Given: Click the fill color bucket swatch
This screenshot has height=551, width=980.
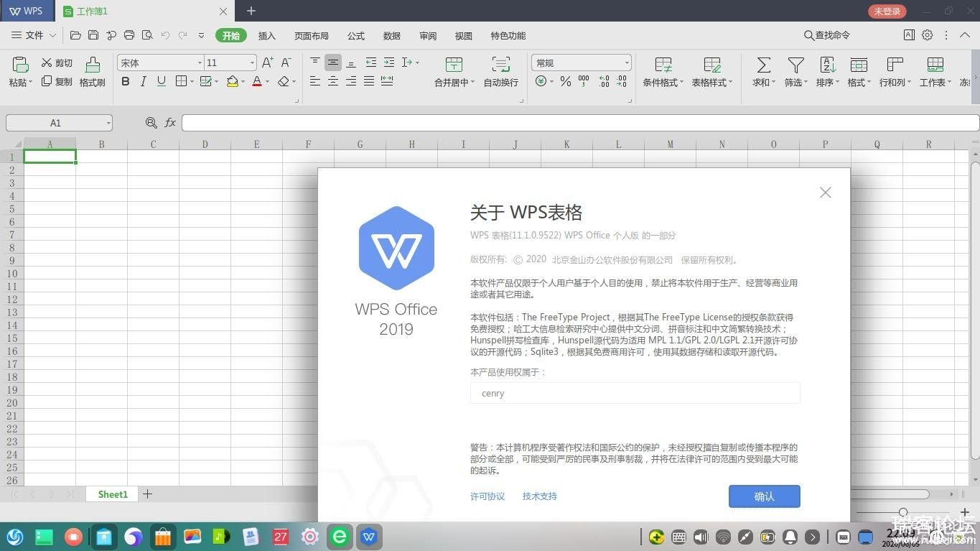Looking at the screenshot, I should [232, 82].
